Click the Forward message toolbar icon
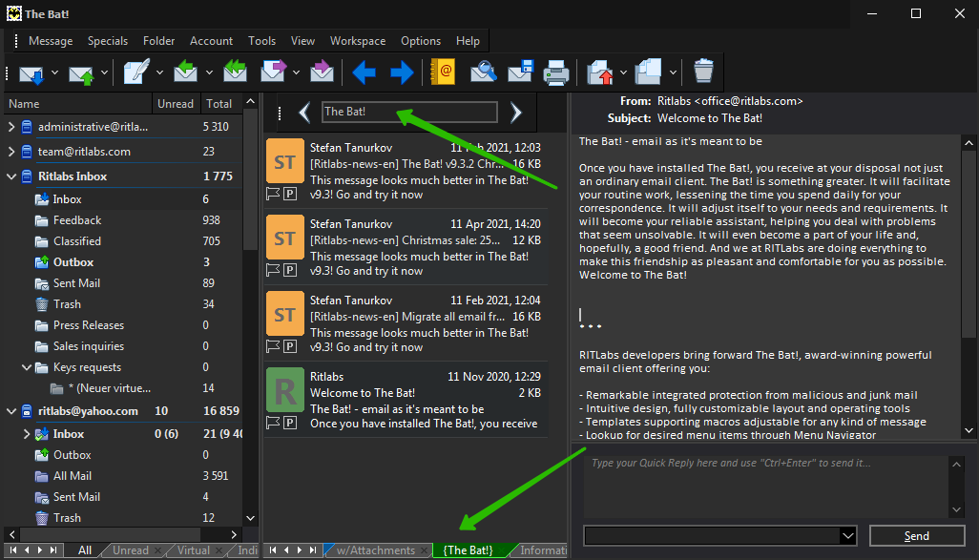 click(273, 72)
